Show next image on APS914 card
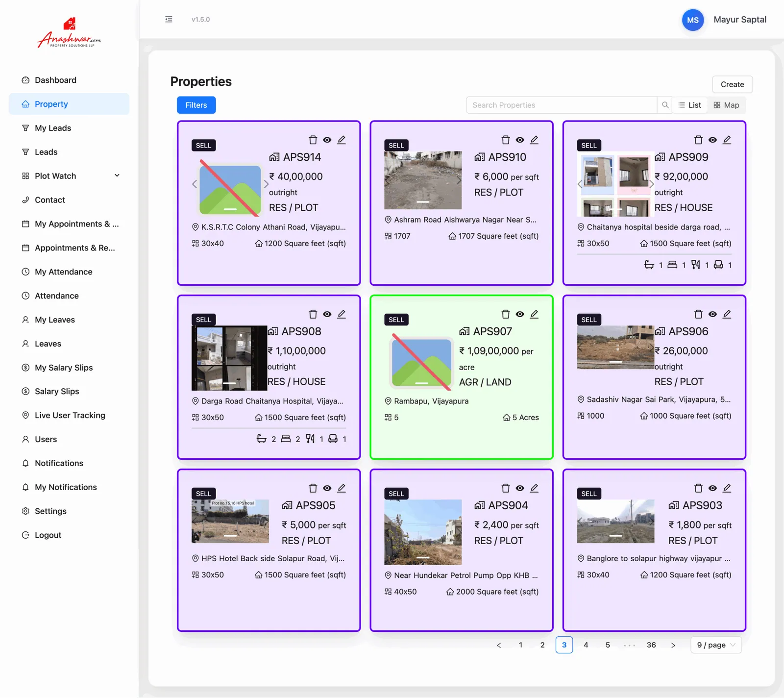This screenshot has height=698, width=784. 266,184
